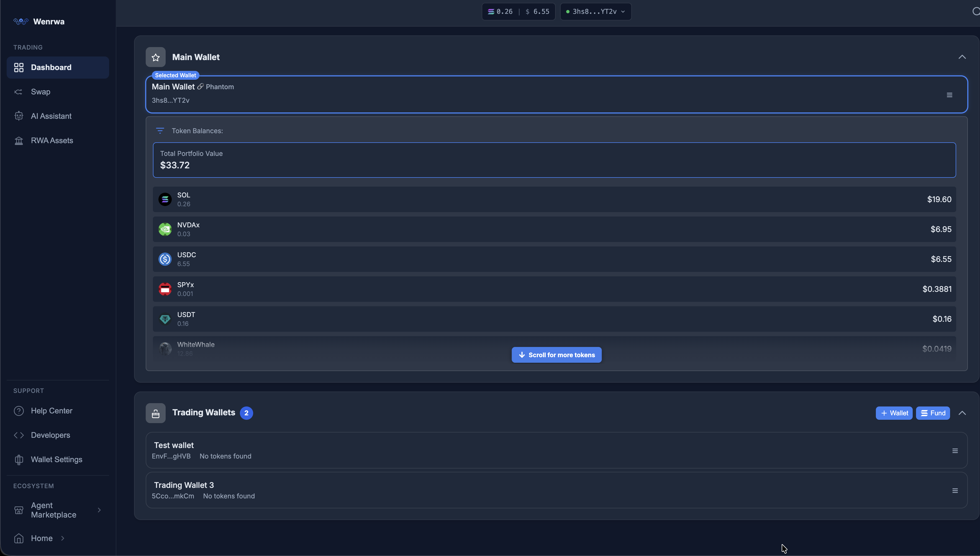Click the SOL balance indicator in header
This screenshot has width=980, height=556.
pos(500,11)
